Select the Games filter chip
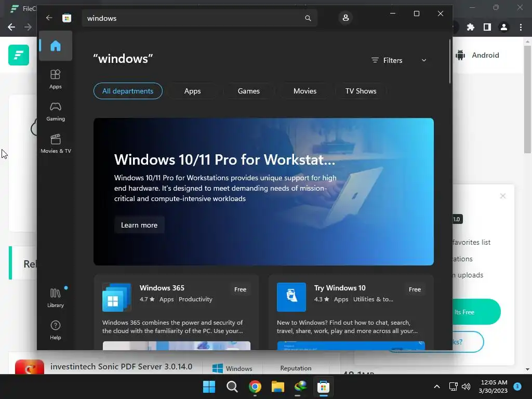532x399 pixels. 249,91
